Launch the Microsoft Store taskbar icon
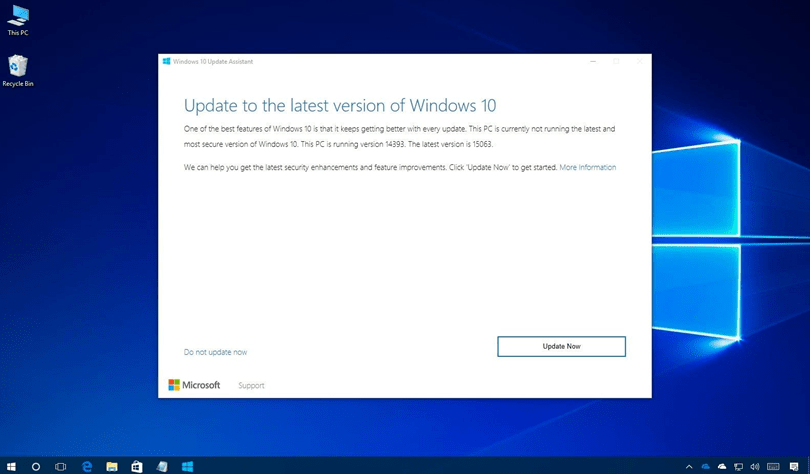 click(x=137, y=466)
